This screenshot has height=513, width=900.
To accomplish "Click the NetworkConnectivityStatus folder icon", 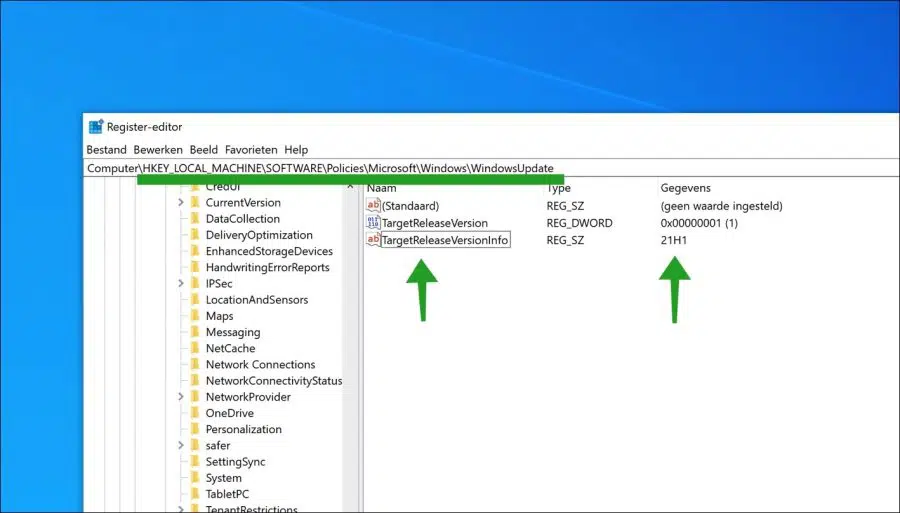I will 195,380.
